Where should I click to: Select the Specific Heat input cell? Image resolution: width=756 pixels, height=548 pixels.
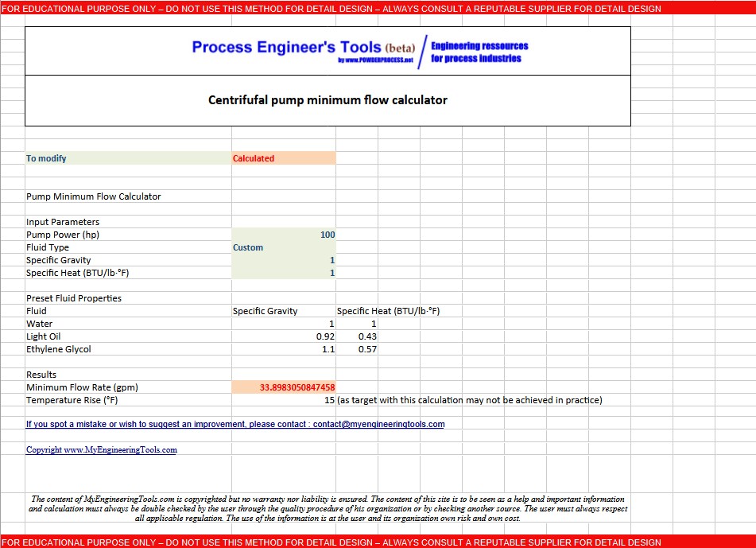[282, 273]
